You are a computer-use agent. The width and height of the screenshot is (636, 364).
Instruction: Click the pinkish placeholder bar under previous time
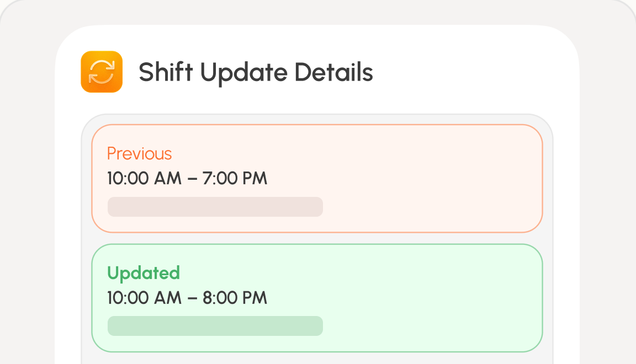pyautogui.click(x=215, y=207)
